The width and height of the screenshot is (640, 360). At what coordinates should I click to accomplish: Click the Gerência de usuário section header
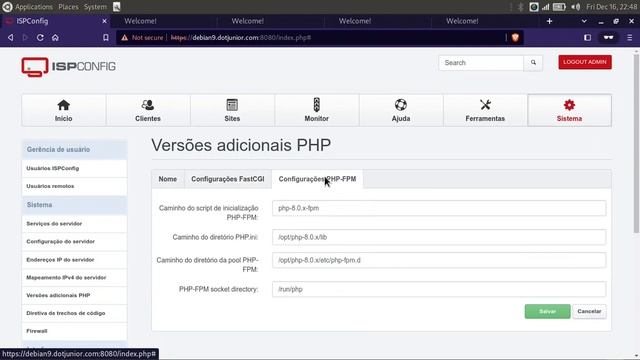coord(74,149)
